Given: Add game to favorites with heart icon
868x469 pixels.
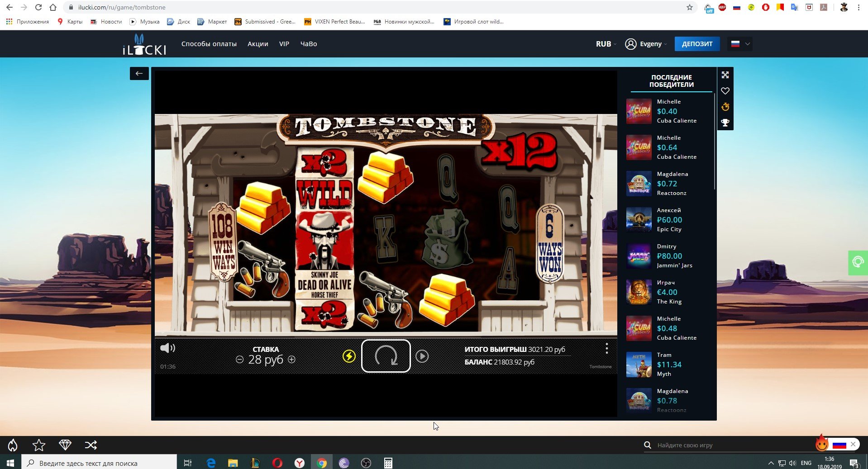Looking at the screenshot, I should coord(725,91).
